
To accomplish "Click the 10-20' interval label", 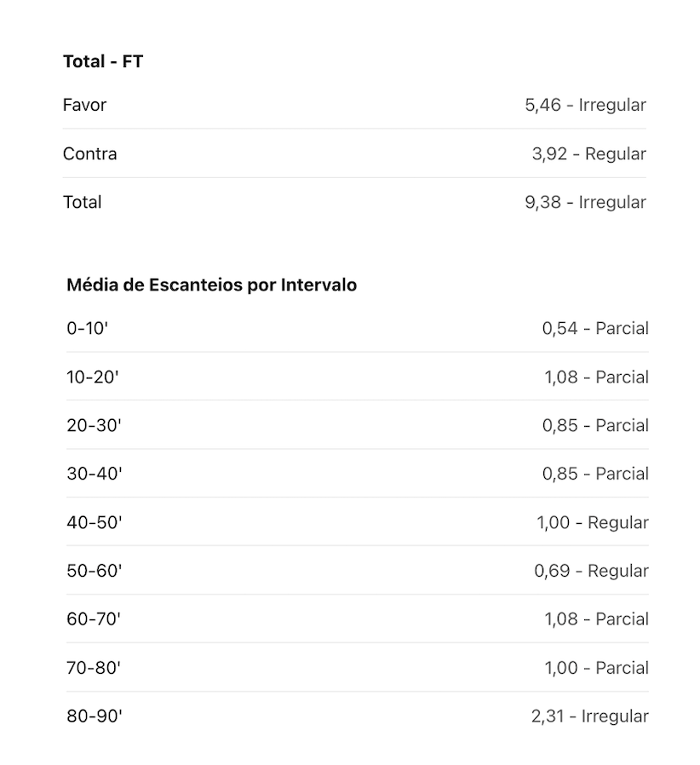I will [x=93, y=377].
